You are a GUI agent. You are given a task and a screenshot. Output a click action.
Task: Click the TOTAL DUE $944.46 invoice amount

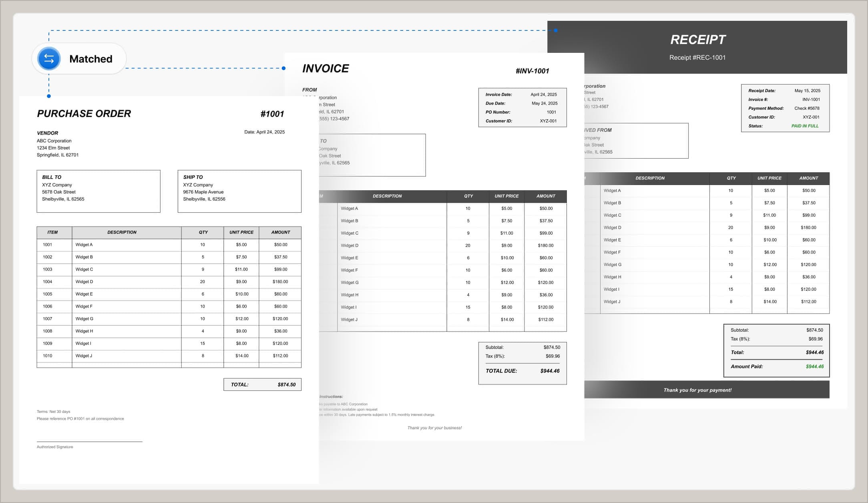point(522,371)
